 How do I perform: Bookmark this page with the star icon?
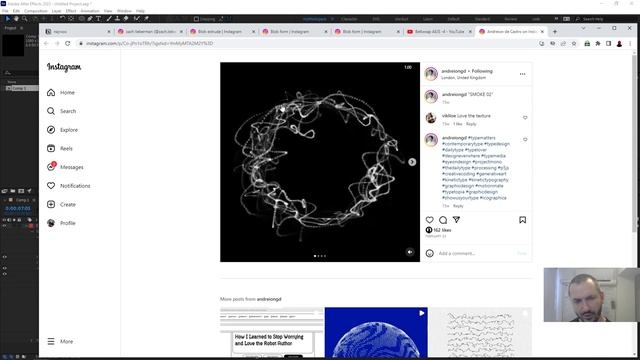[574, 44]
